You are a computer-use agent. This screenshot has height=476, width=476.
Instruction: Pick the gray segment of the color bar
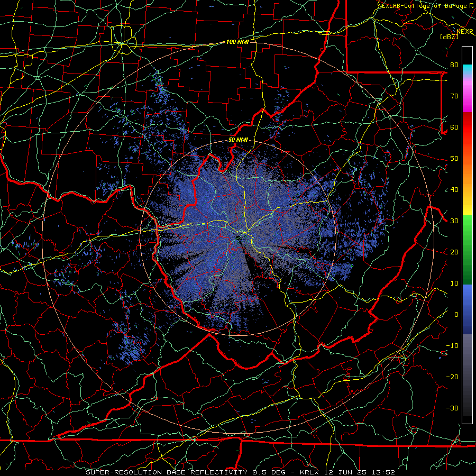(467, 375)
